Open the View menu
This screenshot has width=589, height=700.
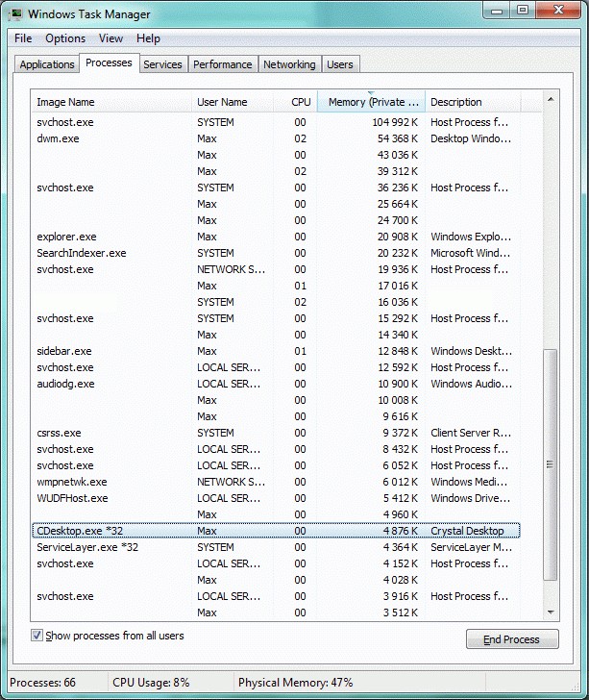[x=110, y=38]
